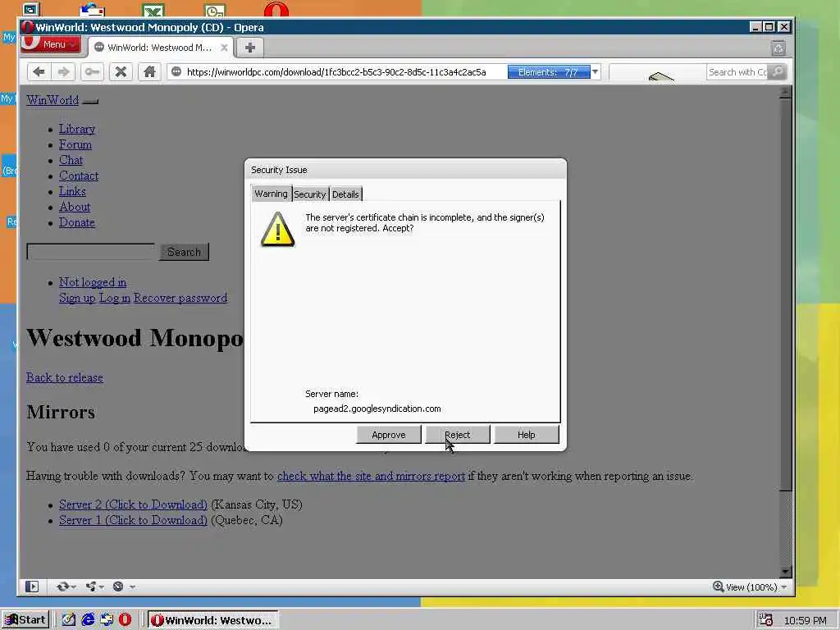This screenshot has width=840, height=630.
Task: Expand the address bar dropdown arrow
Action: (596, 72)
